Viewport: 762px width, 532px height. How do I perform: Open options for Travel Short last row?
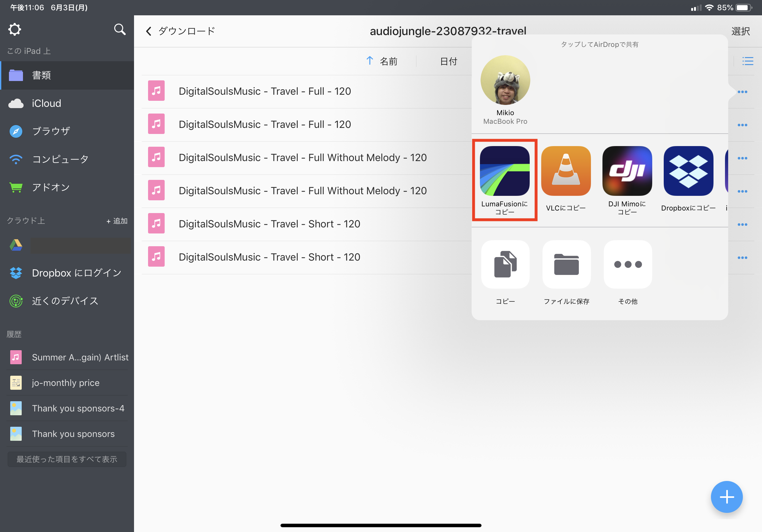[742, 258]
